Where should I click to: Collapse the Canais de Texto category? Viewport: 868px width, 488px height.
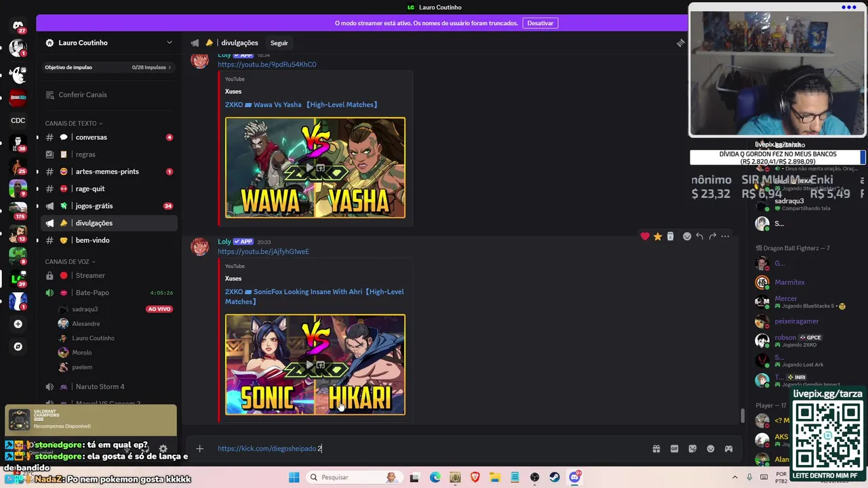point(73,123)
